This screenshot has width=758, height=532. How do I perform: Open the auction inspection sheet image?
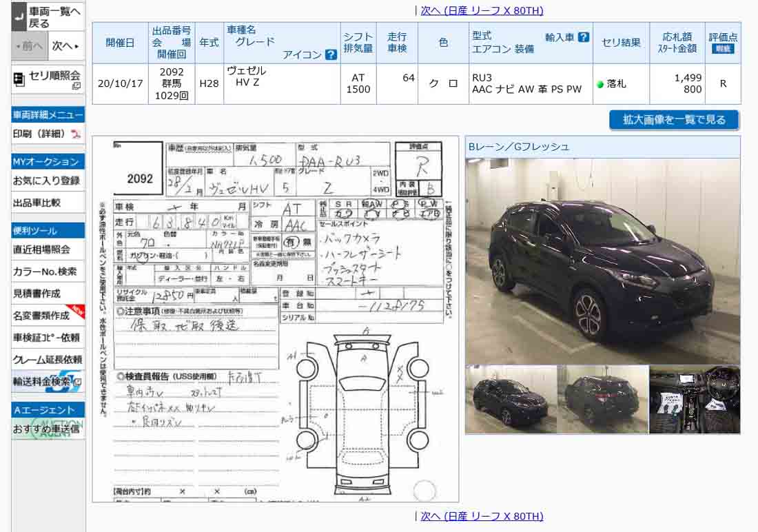click(276, 319)
